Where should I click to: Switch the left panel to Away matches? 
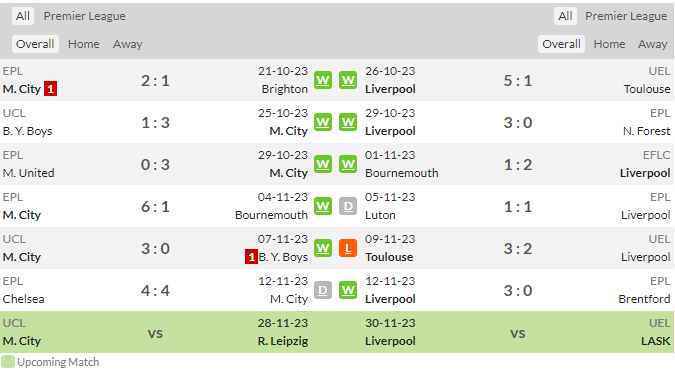pyautogui.click(x=127, y=44)
